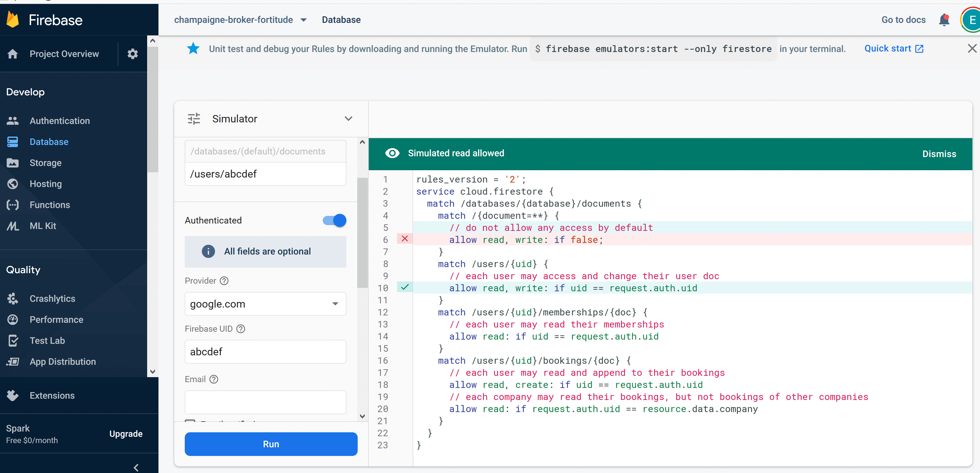Collapse the Simulator panel chevron
The image size is (980, 473).
pyautogui.click(x=348, y=119)
